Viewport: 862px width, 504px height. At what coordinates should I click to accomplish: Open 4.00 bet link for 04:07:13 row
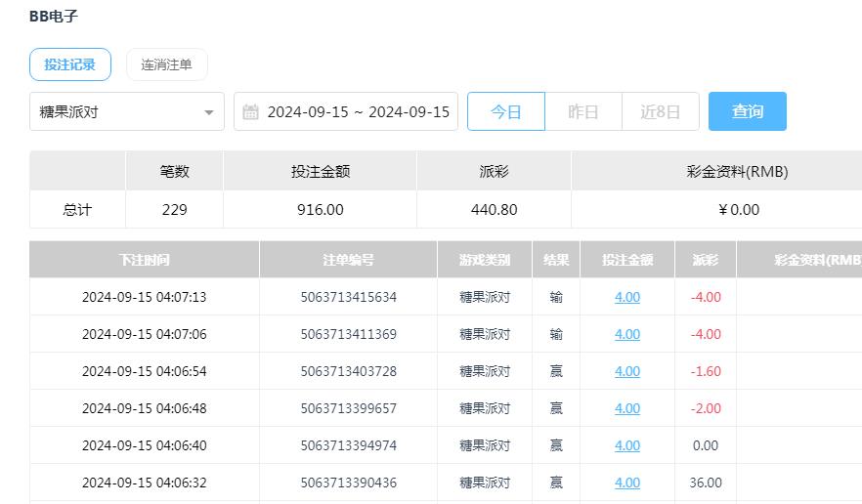tap(626, 297)
